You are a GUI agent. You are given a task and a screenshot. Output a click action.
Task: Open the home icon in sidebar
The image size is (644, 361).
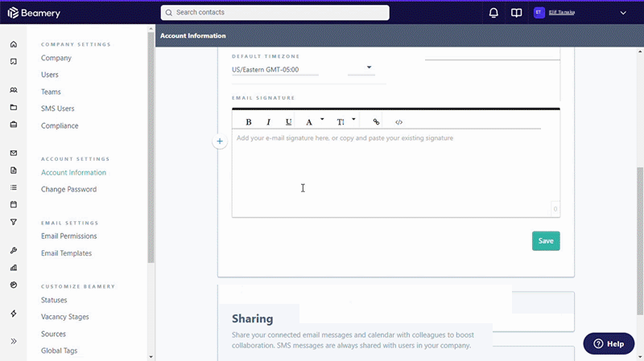(14, 44)
